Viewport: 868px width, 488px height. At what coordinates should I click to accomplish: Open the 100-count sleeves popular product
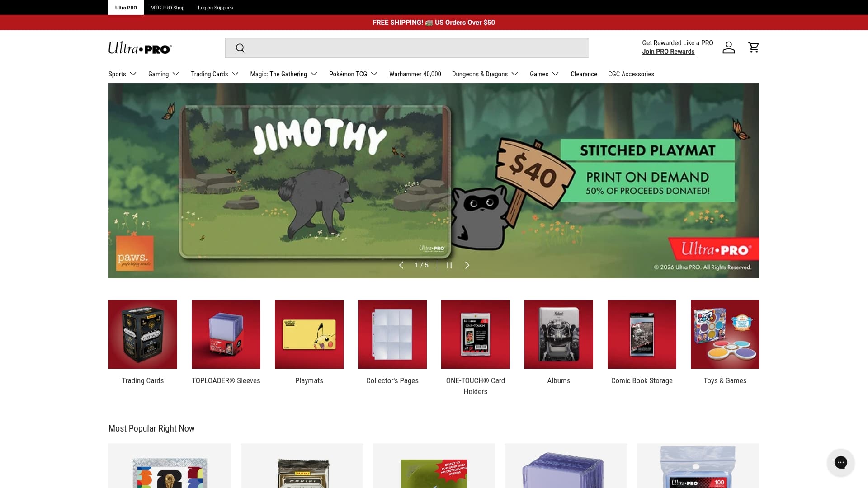698,466
